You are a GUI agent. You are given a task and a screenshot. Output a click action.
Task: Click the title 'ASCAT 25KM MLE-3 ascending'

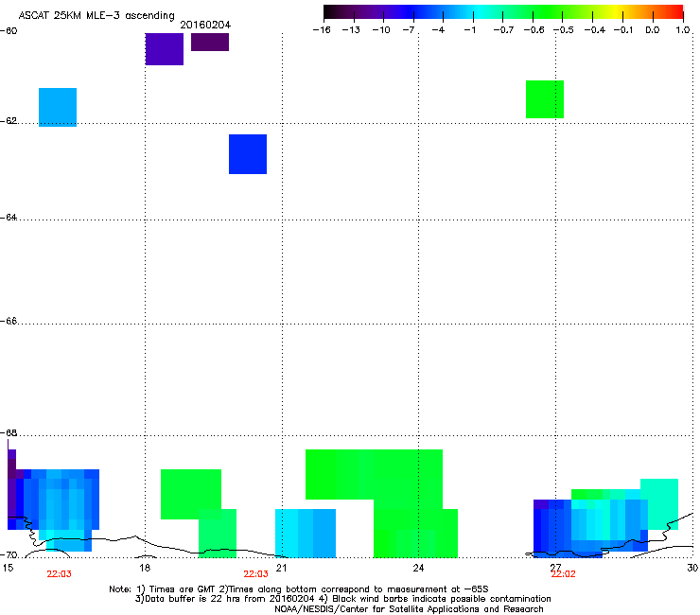96,15
